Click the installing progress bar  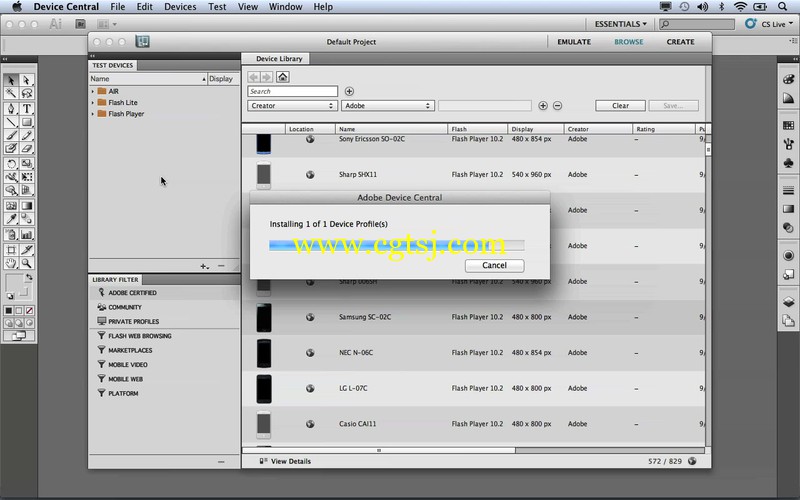[396, 245]
